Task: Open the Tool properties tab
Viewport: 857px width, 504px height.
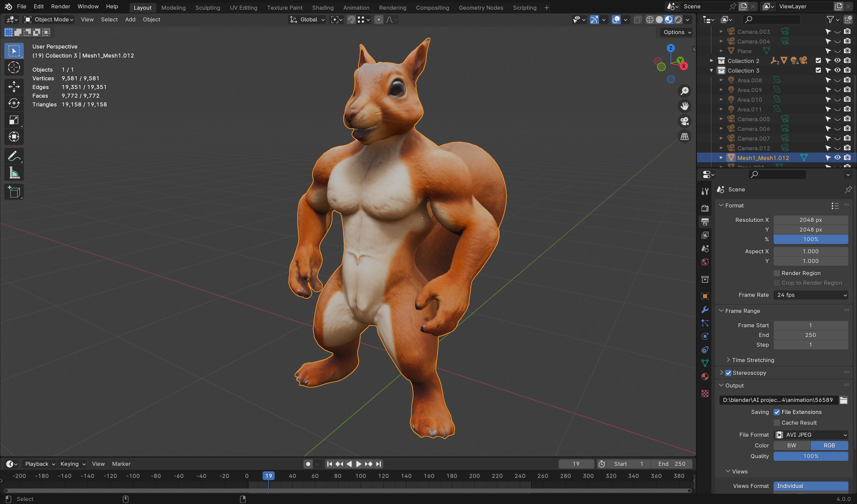Action: [705, 191]
